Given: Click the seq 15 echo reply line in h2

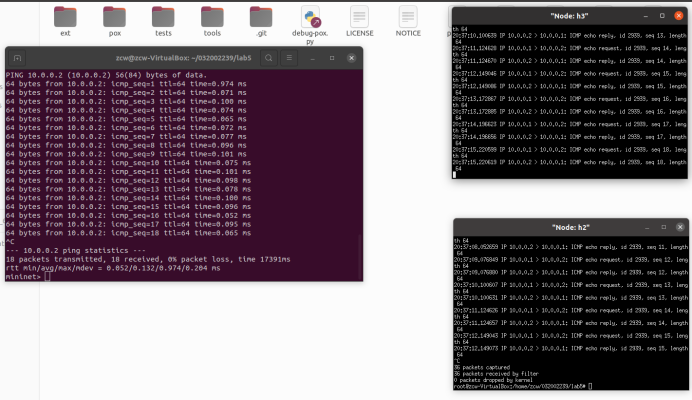Looking at the screenshot, I should pos(571,349).
